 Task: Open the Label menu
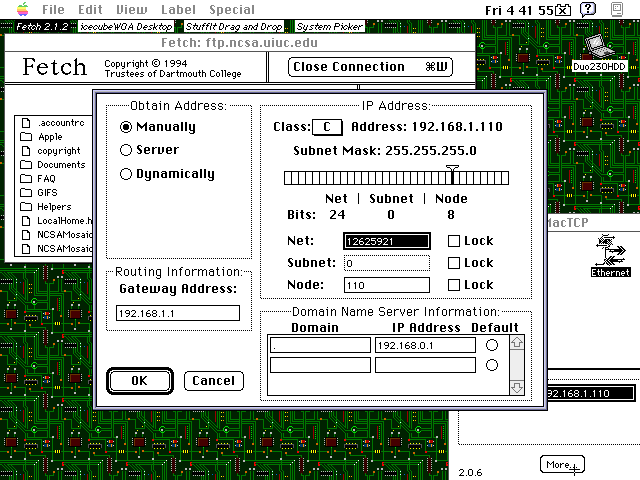[x=178, y=10]
